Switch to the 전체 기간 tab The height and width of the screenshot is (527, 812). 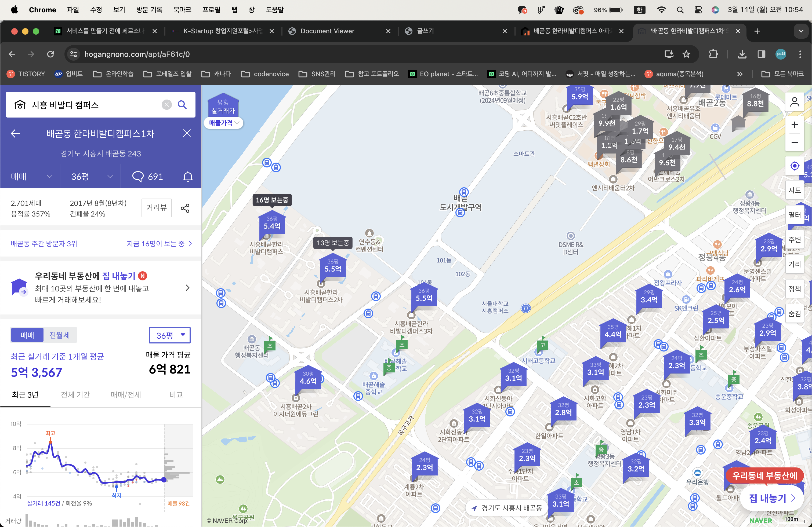pos(75,395)
